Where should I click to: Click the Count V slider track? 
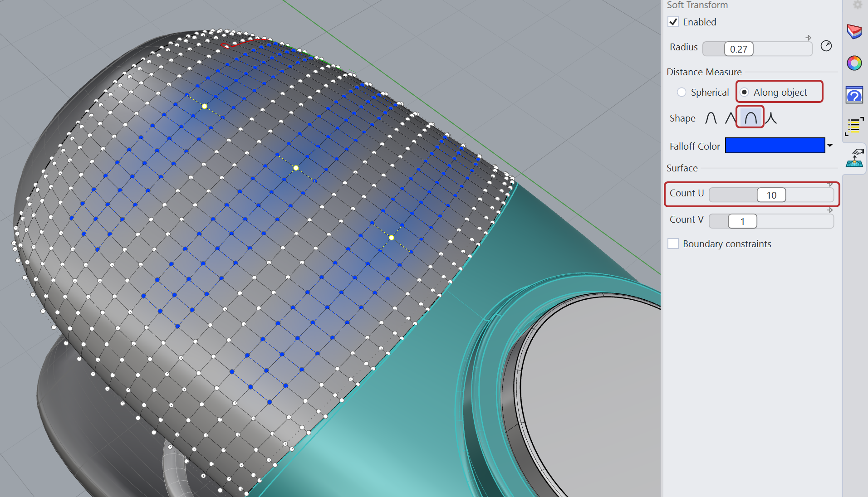pos(771,221)
